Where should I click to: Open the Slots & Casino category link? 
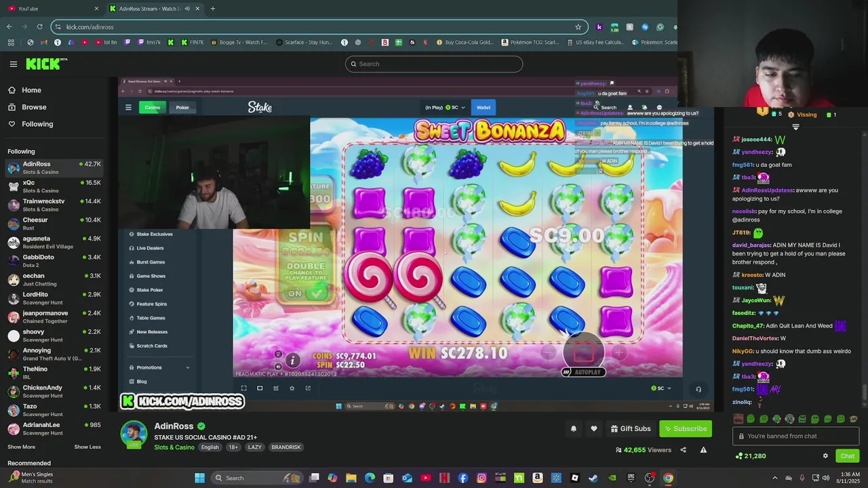[x=174, y=447]
